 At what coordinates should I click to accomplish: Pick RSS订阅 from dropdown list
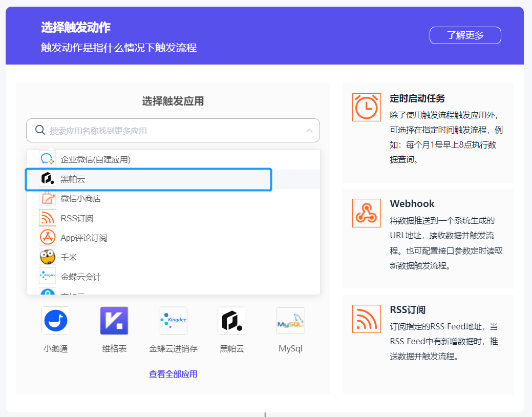coord(174,218)
